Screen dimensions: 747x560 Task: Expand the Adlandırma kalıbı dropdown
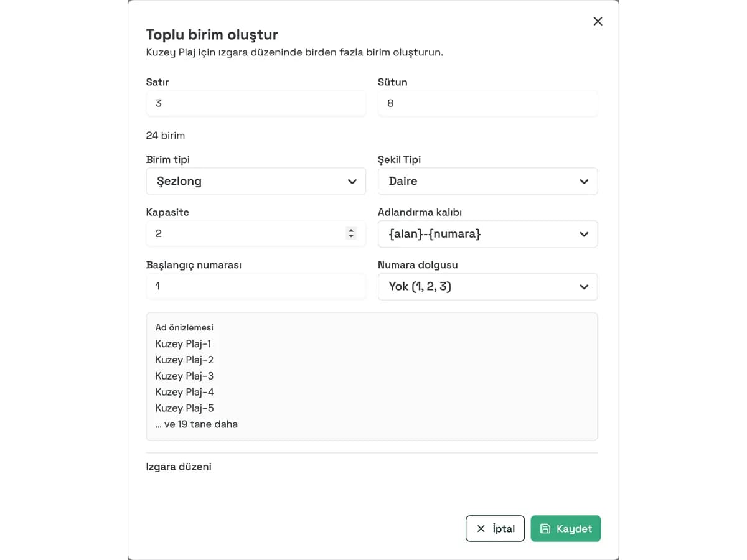tap(487, 234)
